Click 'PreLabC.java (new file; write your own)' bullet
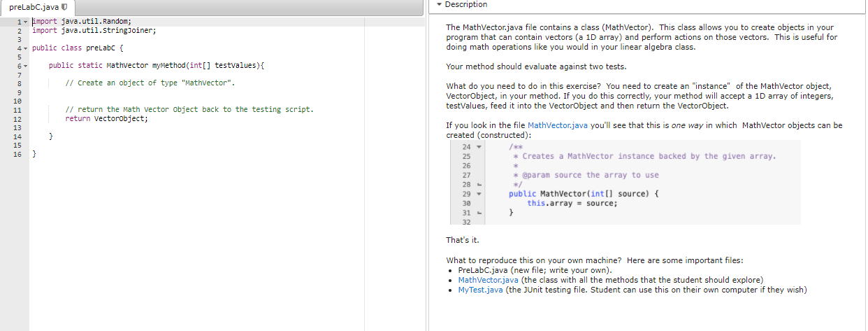This screenshot has width=868, height=331. [535, 270]
